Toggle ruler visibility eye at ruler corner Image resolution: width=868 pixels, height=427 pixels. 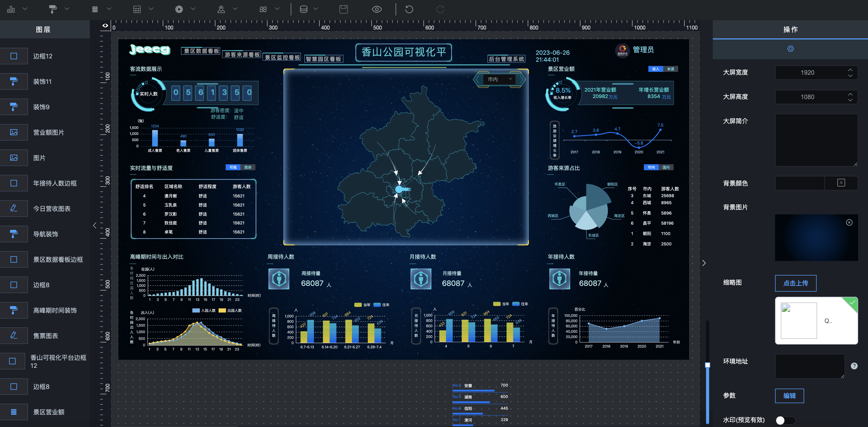[105, 26]
